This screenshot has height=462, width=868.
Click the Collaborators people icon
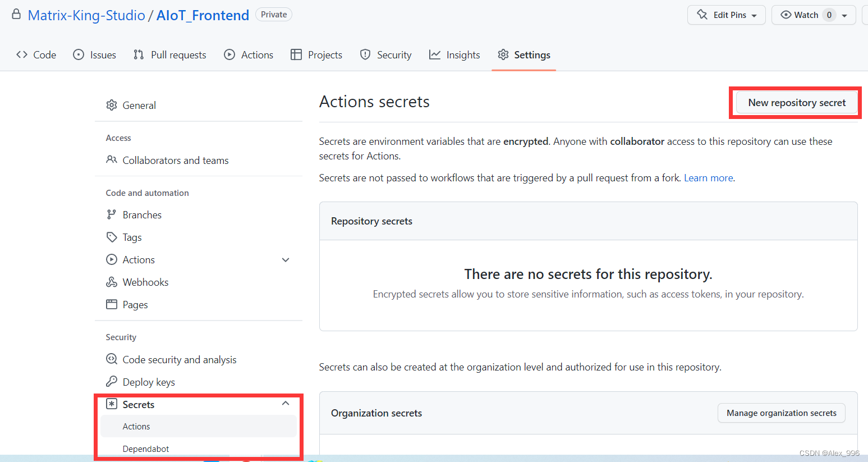click(112, 160)
